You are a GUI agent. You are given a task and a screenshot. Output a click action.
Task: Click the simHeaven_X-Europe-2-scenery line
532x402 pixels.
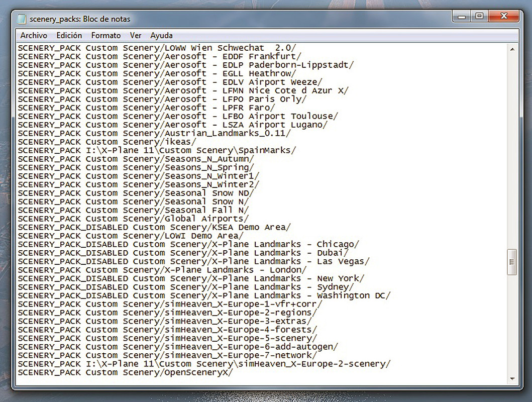(x=204, y=364)
